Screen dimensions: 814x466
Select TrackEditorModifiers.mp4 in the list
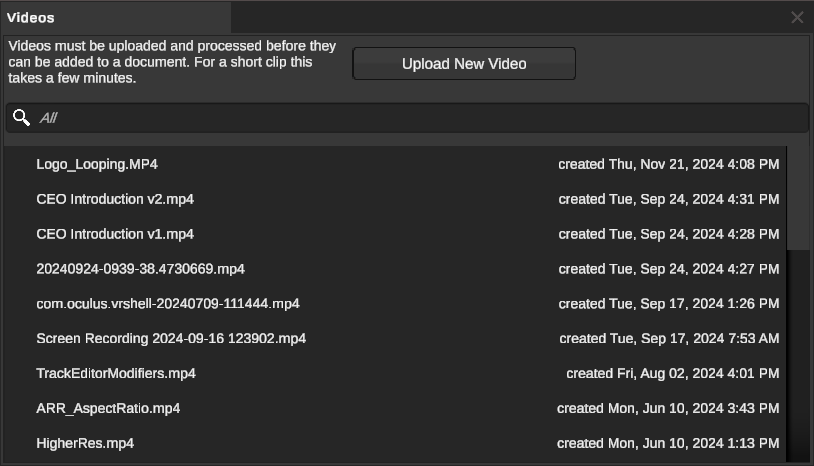coord(116,374)
